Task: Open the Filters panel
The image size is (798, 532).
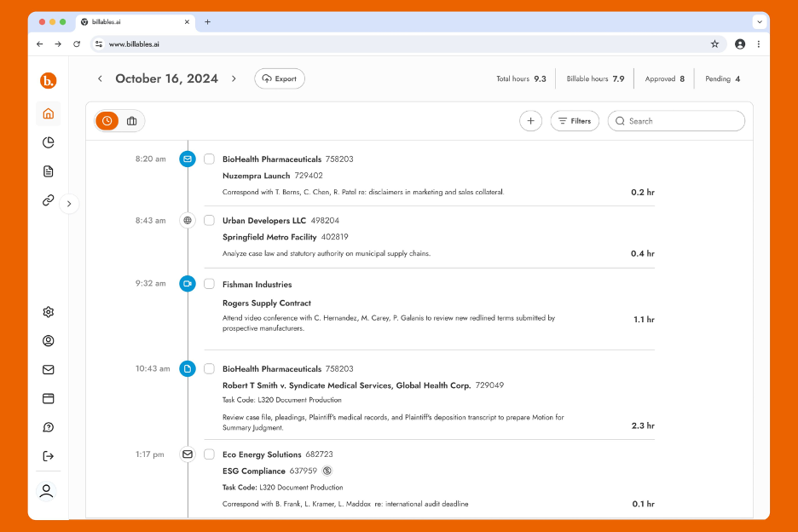Action: 574,120
